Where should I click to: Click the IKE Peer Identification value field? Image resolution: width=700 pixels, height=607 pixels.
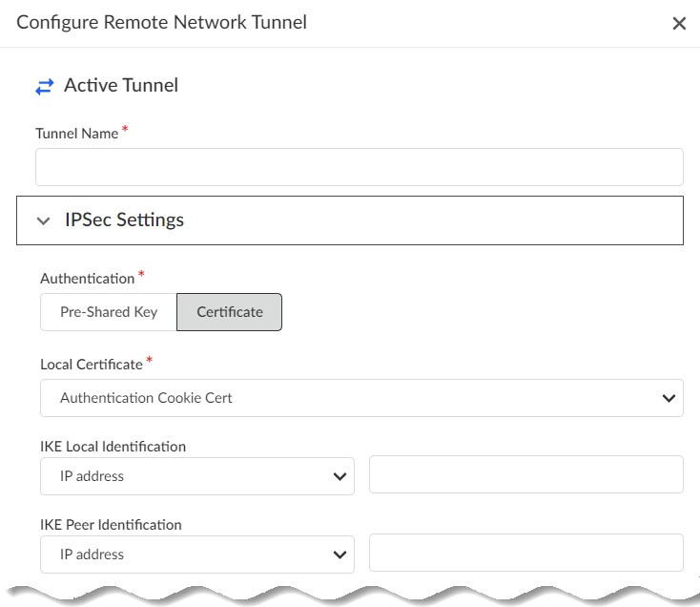(x=525, y=554)
